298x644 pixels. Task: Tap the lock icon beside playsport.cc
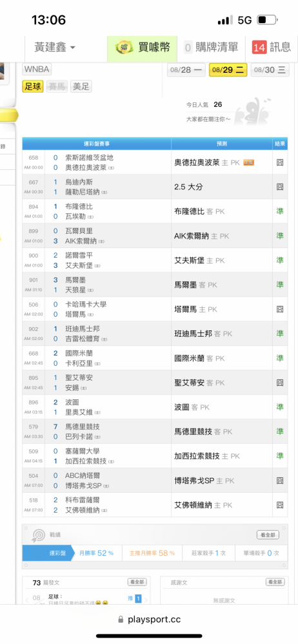pos(121,620)
